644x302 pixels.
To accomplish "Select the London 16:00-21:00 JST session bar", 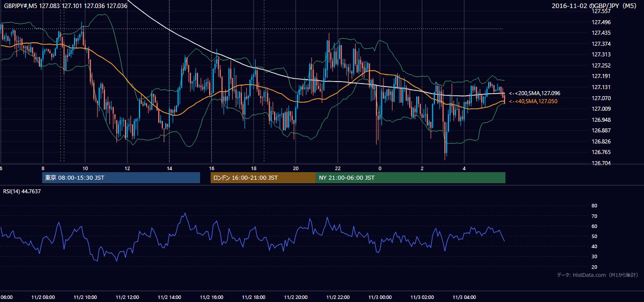I will (263, 178).
